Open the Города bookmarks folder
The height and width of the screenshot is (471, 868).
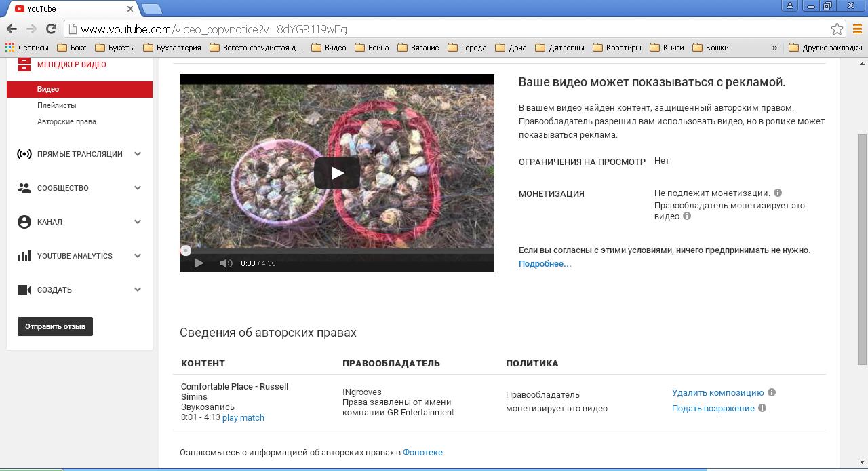tap(467, 48)
